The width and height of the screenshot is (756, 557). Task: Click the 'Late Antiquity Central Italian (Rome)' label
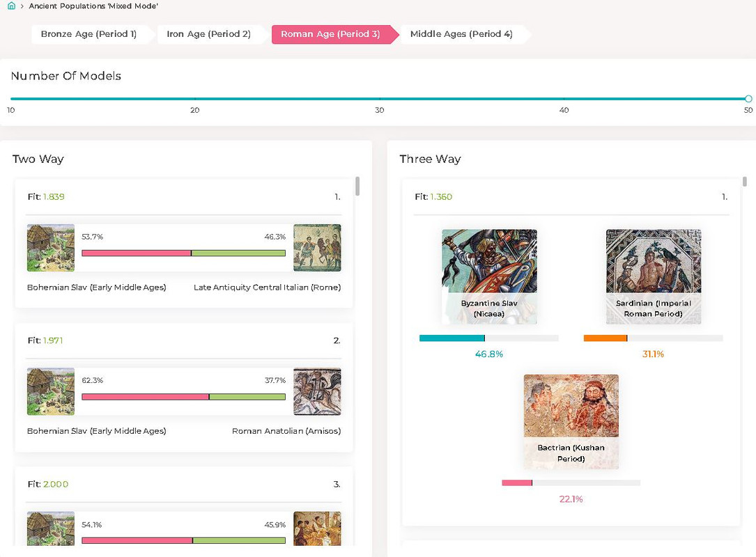pyautogui.click(x=267, y=287)
